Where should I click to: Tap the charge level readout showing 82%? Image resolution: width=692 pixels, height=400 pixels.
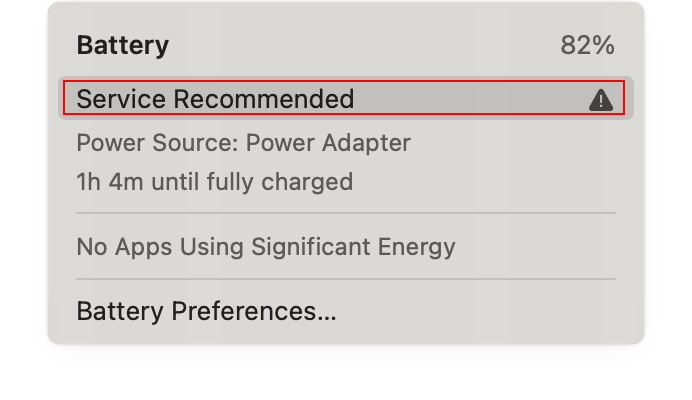pos(587,46)
